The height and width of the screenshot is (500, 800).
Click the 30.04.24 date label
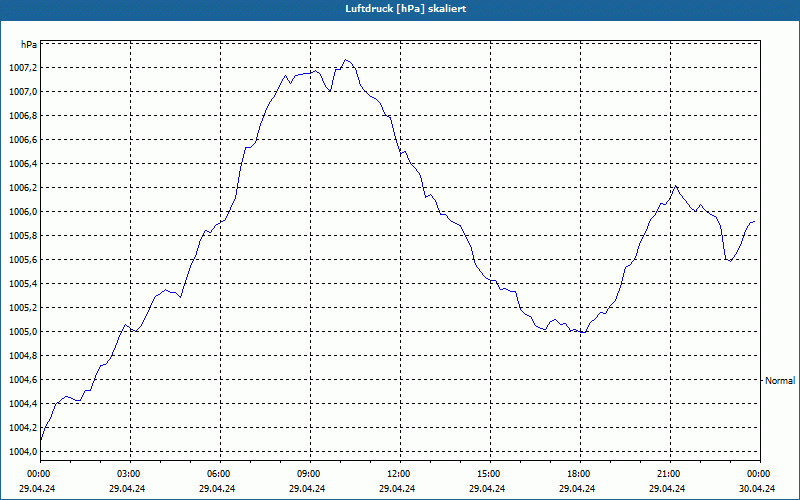[x=757, y=488]
